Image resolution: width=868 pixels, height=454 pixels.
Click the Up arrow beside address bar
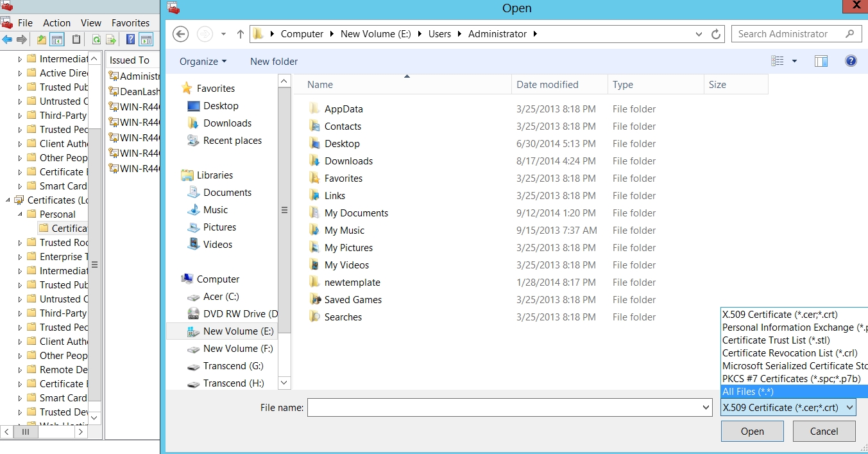[x=241, y=34]
